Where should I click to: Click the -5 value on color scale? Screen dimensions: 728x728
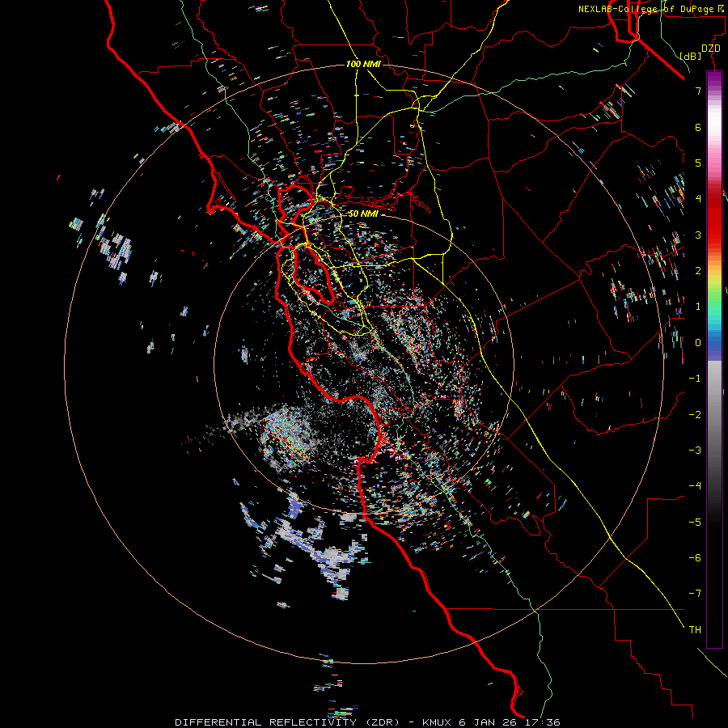point(695,523)
